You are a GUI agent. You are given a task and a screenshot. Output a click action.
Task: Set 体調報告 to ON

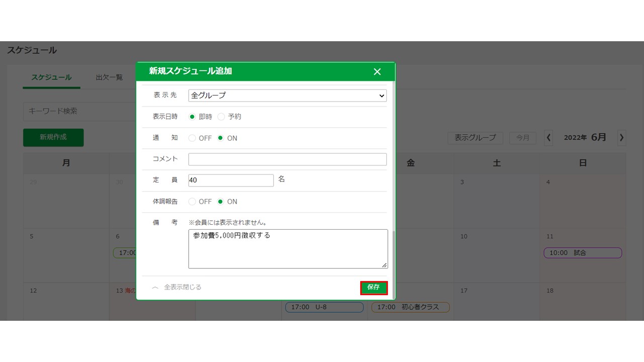(220, 202)
